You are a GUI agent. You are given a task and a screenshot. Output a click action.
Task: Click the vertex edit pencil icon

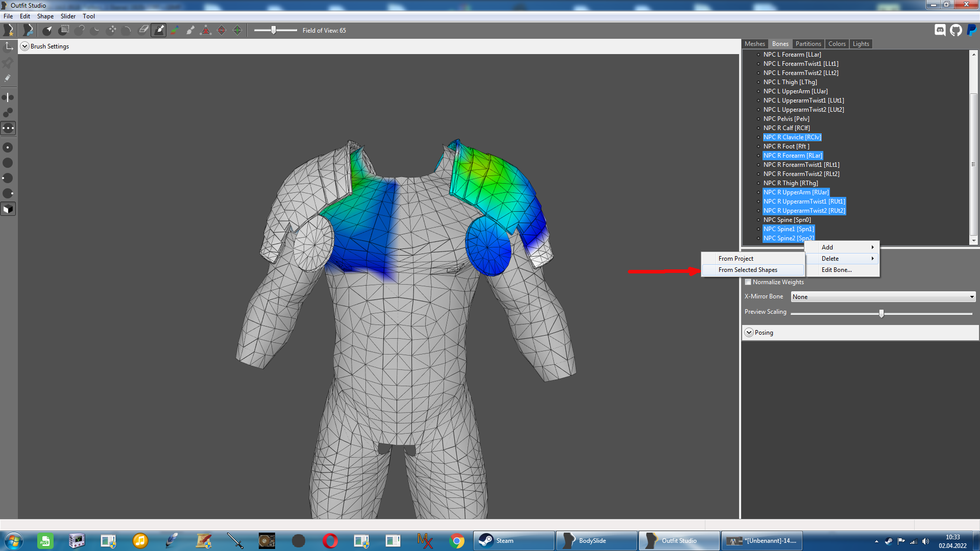pos(8,78)
